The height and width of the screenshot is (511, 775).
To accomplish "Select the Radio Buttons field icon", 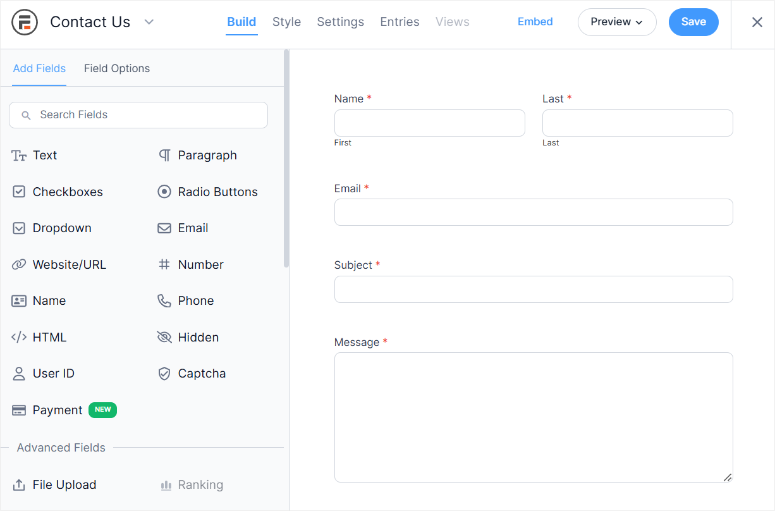I will click(164, 192).
